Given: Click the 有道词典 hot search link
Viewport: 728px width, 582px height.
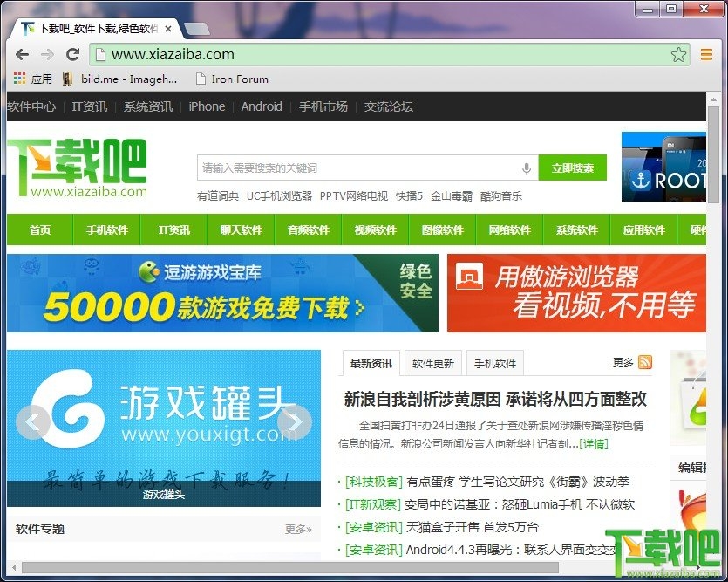Looking at the screenshot, I should pyautogui.click(x=218, y=196).
